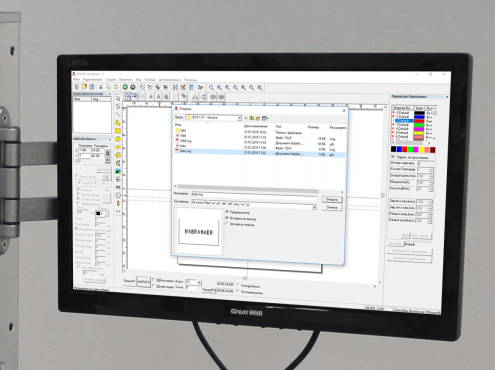Toggle default parameters checkbox in marking panel

pos(393,156)
